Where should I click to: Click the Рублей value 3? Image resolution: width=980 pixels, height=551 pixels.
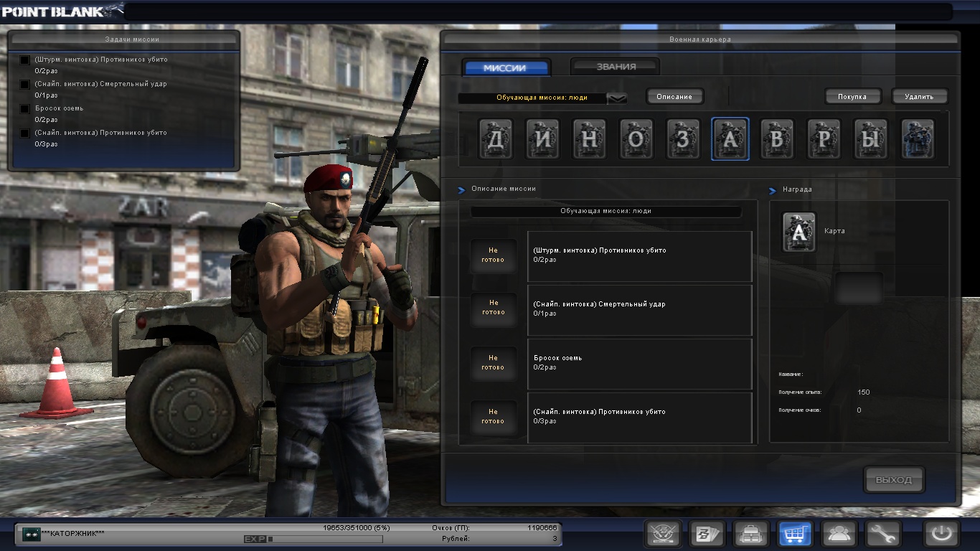[x=555, y=538]
